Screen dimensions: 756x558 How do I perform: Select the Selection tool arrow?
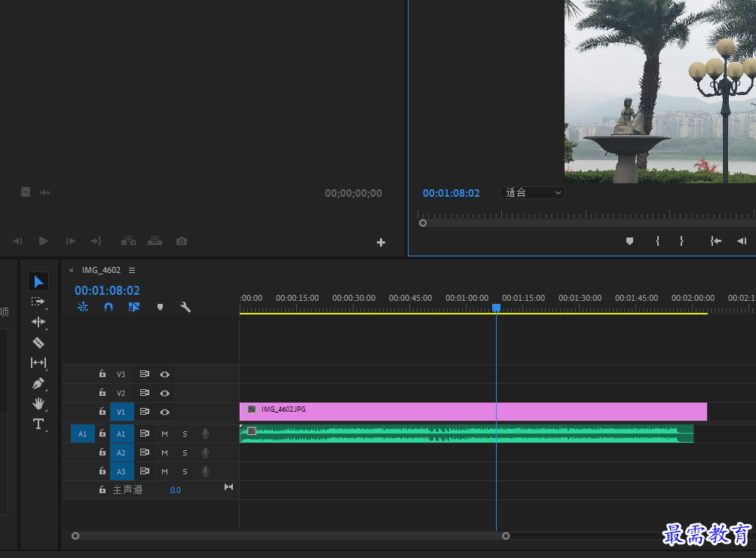click(x=38, y=282)
